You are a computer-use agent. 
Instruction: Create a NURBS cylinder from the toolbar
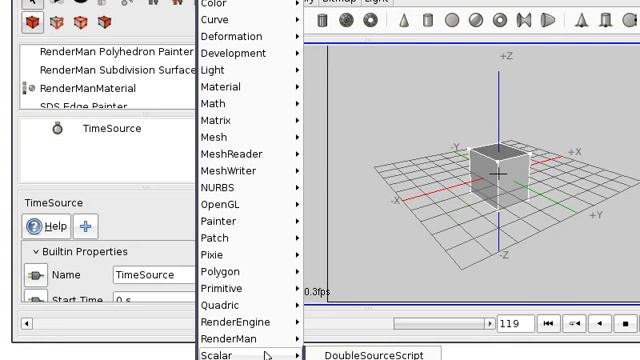pyautogui.click(x=606, y=20)
